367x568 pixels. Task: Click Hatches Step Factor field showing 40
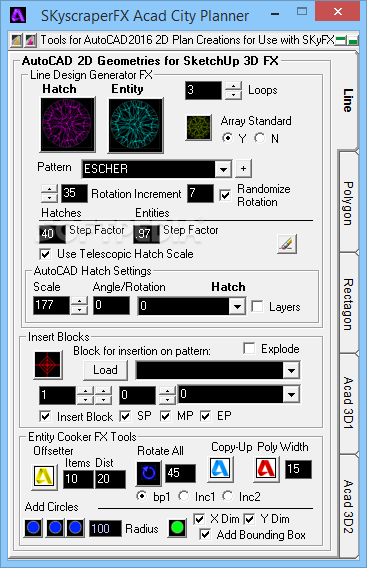pyautogui.click(x=52, y=234)
